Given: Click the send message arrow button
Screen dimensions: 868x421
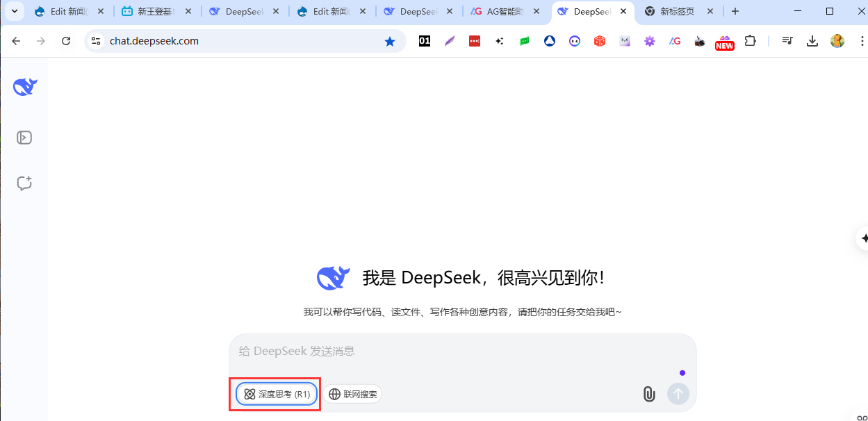Looking at the screenshot, I should coord(678,394).
